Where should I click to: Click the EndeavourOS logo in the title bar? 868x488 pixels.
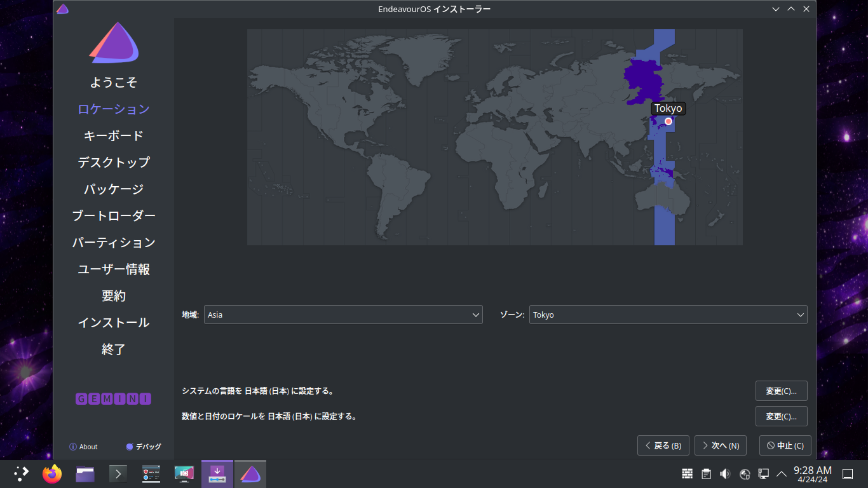pyautogui.click(x=62, y=9)
